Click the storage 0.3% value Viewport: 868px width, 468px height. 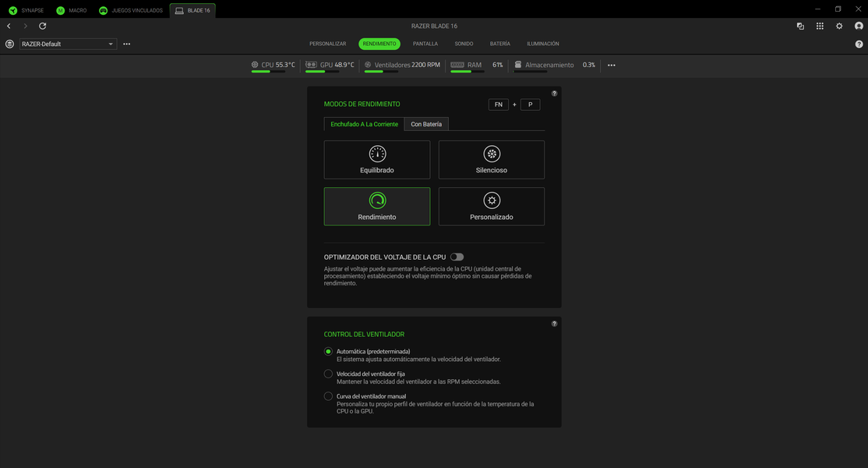588,65
